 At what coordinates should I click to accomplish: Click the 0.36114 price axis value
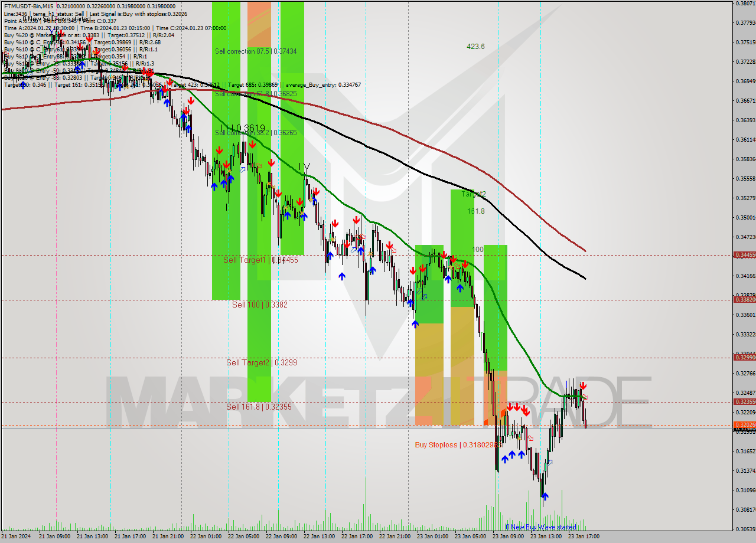[x=745, y=140]
